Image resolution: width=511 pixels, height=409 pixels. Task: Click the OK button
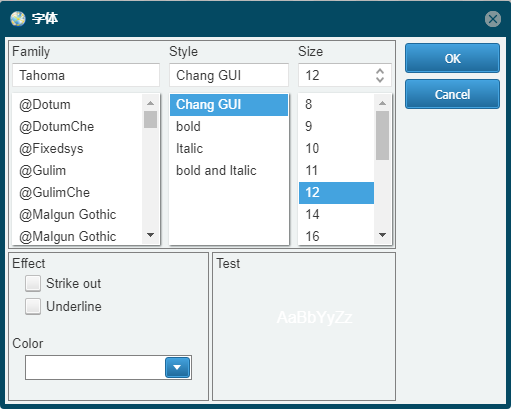point(452,58)
